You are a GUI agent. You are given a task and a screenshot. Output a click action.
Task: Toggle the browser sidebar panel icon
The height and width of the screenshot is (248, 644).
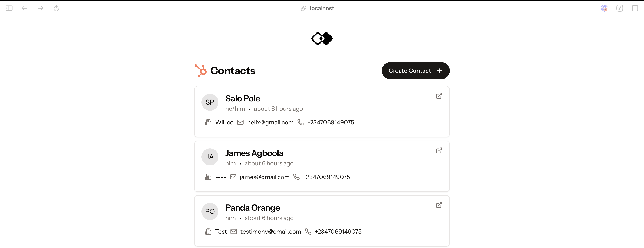pyautogui.click(x=9, y=8)
